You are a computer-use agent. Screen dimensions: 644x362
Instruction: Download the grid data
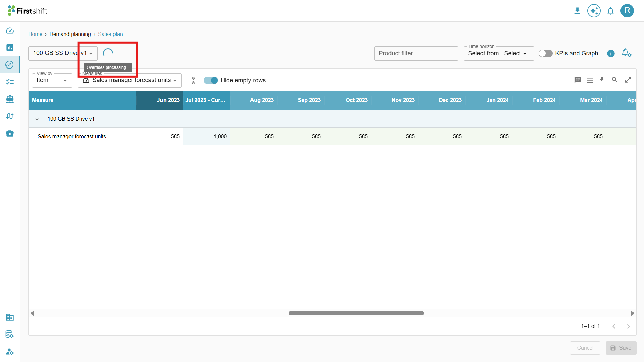point(602,80)
